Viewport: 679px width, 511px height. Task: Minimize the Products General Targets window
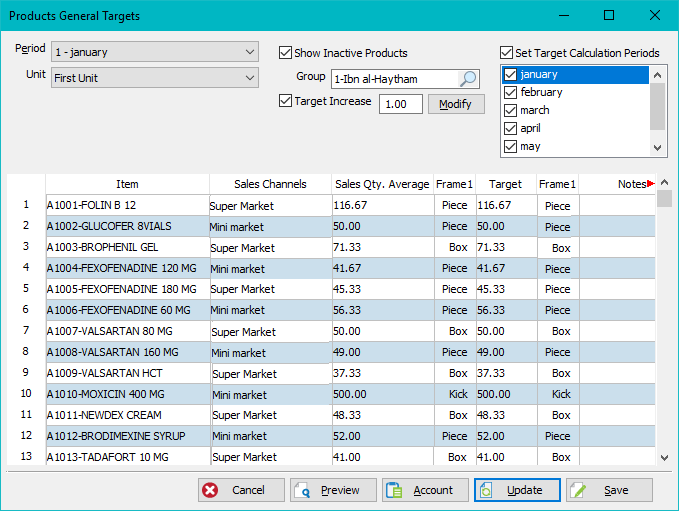(x=563, y=16)
